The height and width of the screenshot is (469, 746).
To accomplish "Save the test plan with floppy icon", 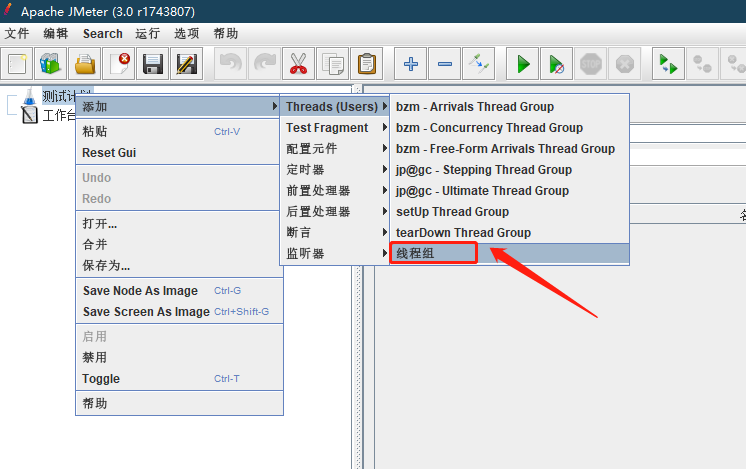I will [153, 63].
